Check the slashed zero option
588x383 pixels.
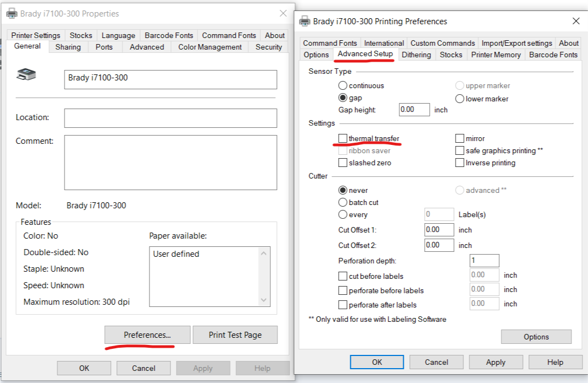click(343, 163)
